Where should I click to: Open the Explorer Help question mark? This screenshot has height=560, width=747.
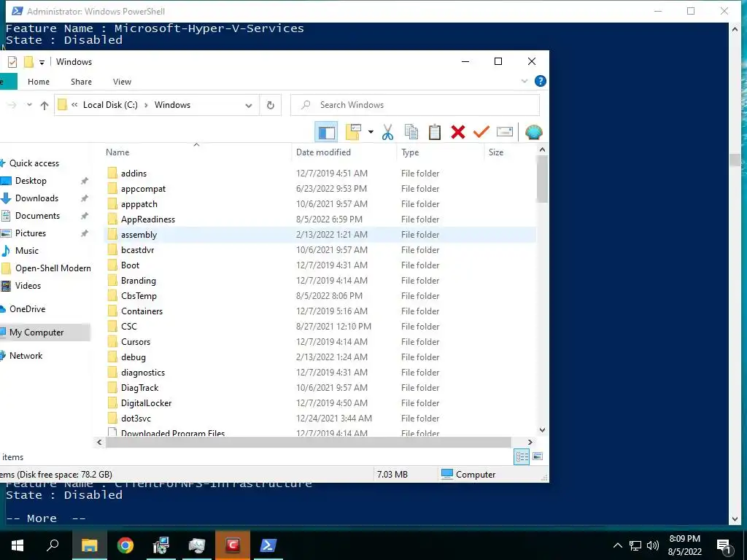541,81
